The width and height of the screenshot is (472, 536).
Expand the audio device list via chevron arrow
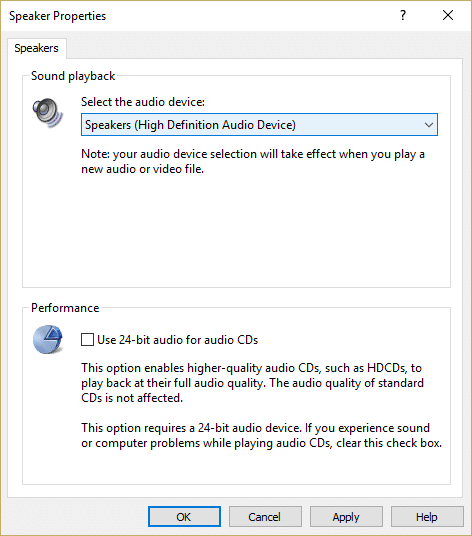pos(429,125)
